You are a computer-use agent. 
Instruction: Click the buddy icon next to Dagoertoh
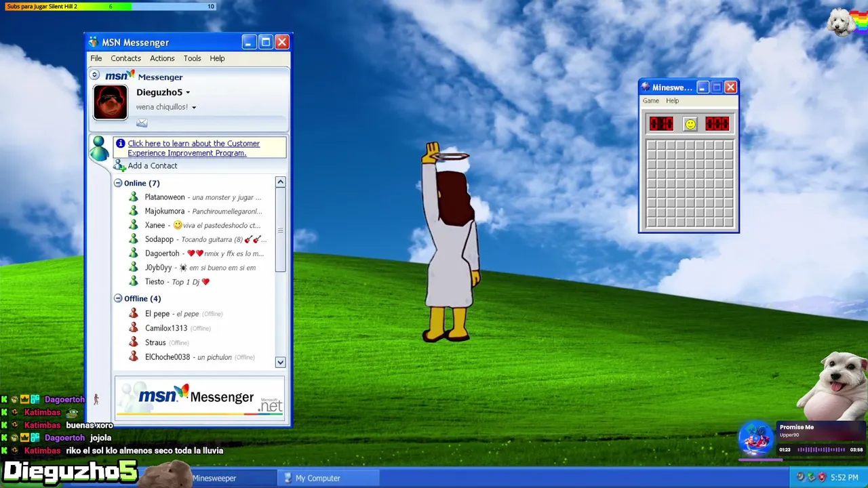pyautogui.click(x=134, y=253)
